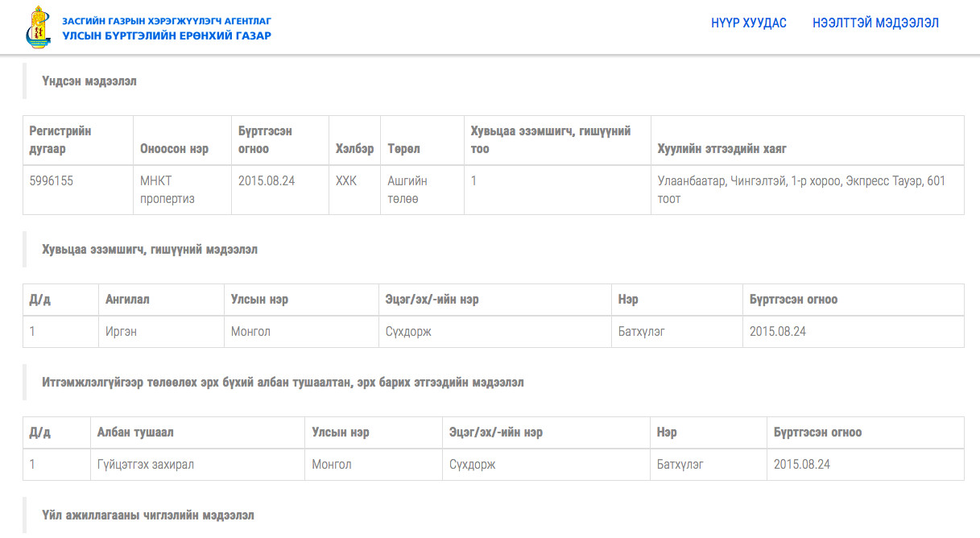Image resolution: width=980 pixels, height=538 pixels.
Task: Select the Итгэмжлэлгүйгээр төлөөлөх эрх бүхий heading
Action: point(283,383)
